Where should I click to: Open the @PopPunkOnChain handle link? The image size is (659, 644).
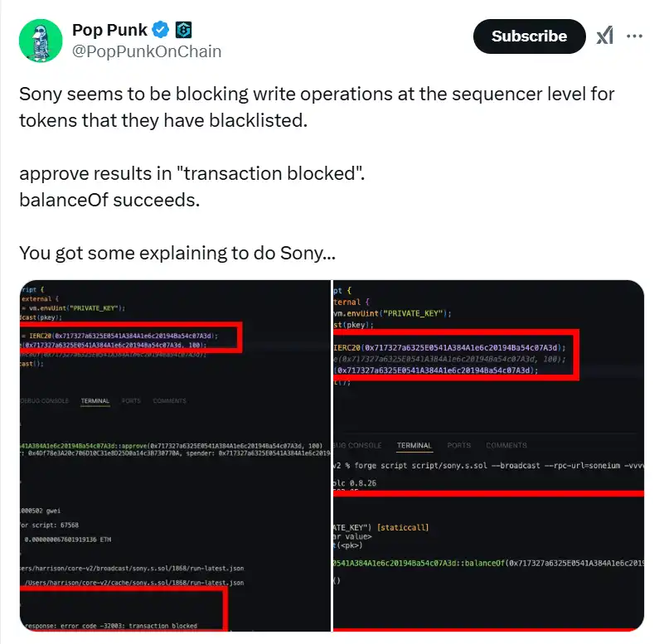pos(147,51)
